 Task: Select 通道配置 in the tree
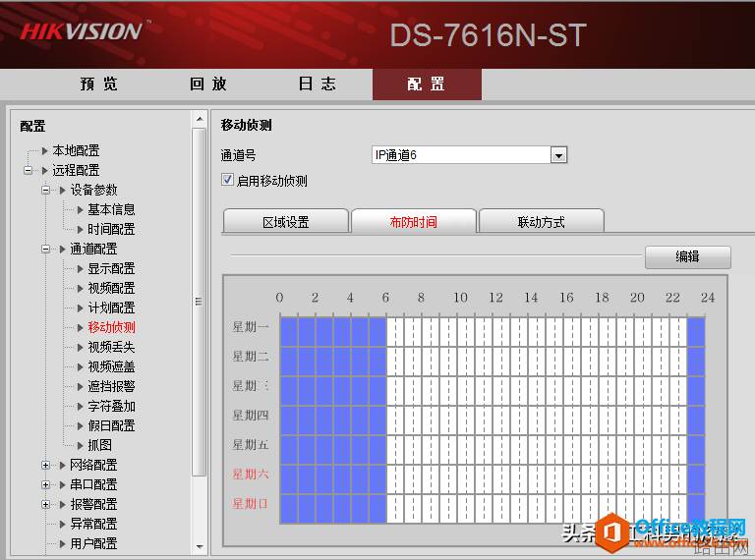[x=94, y=249]
